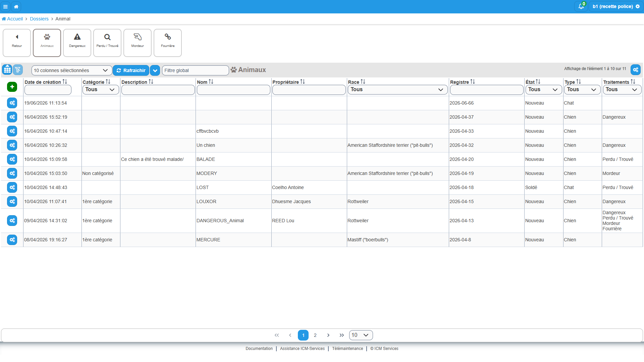Click the Rafraîchir button
This screenshot has width=644, height=362.
[x=131, y=70]
